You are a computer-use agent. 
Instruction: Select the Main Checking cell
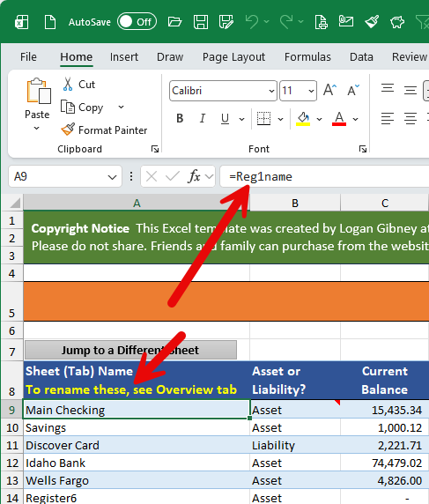point(137,410)
